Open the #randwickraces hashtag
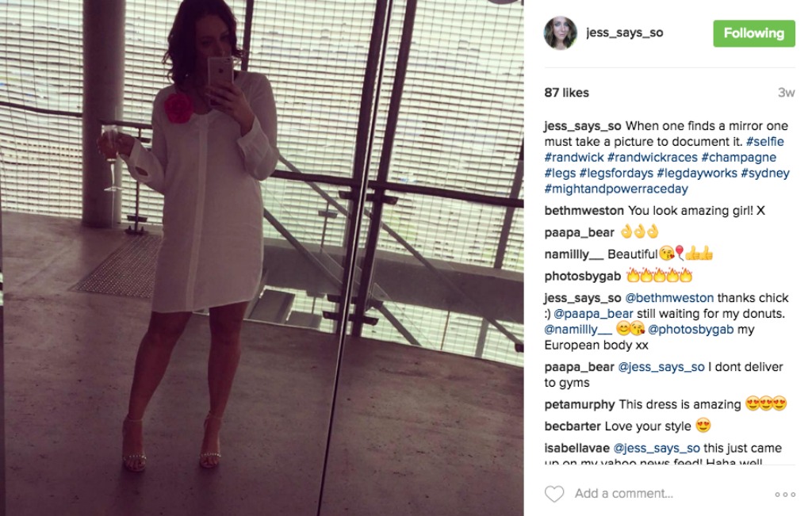The height and width of the screenshot is (516, 812). [652, 157]
